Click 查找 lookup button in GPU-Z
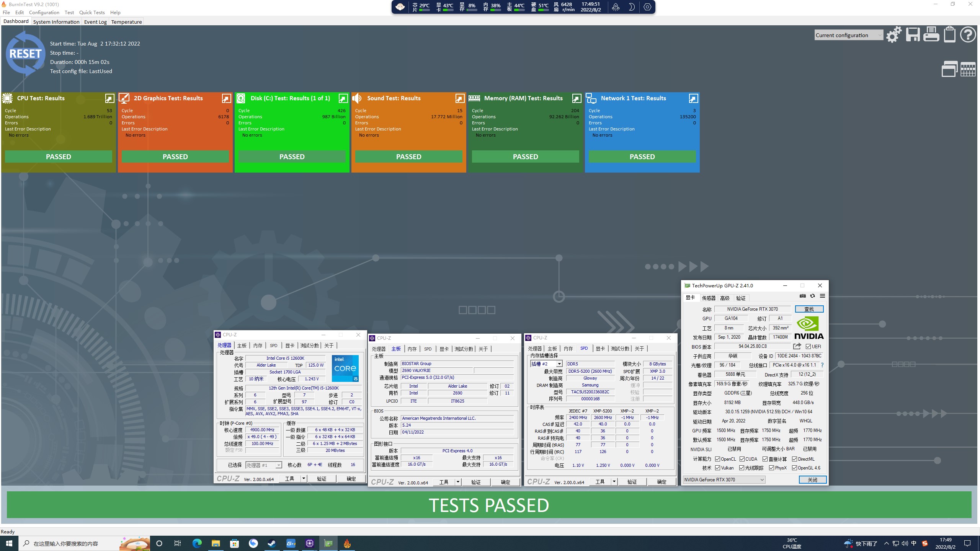The height and width of the screenshot is (551, 980). 809,309
